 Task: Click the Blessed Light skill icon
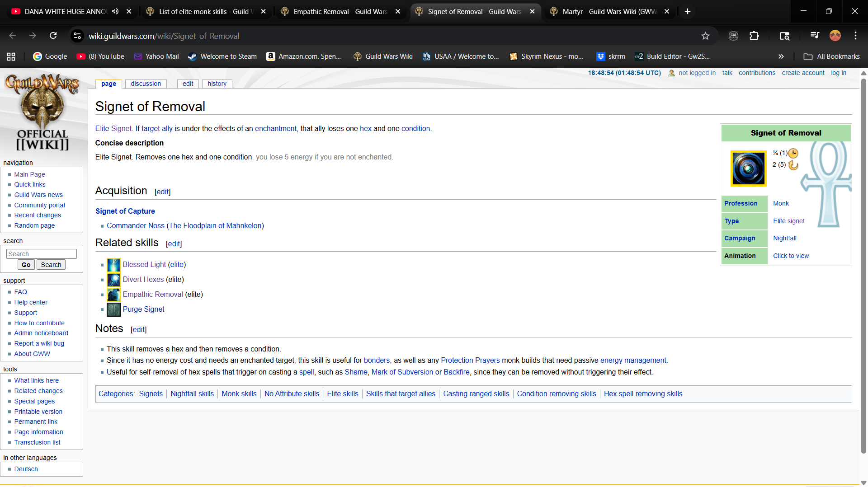[x=113, y=265]
